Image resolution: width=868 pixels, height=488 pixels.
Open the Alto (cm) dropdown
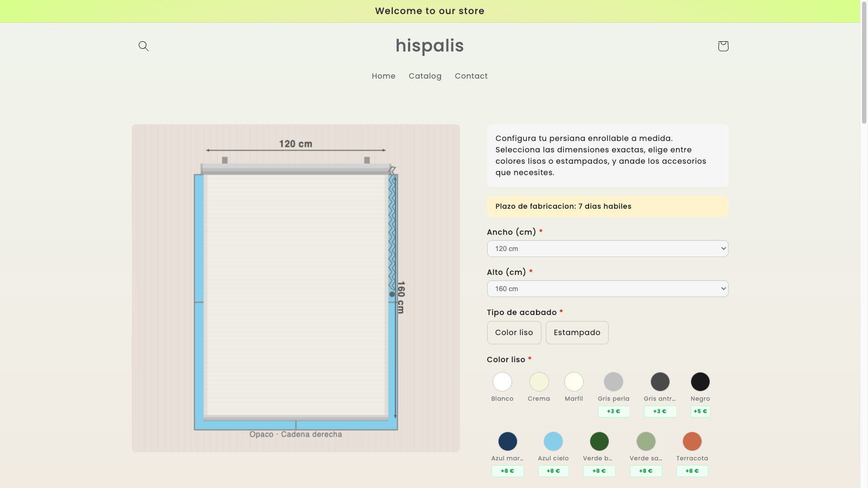(x=608, y=288)
